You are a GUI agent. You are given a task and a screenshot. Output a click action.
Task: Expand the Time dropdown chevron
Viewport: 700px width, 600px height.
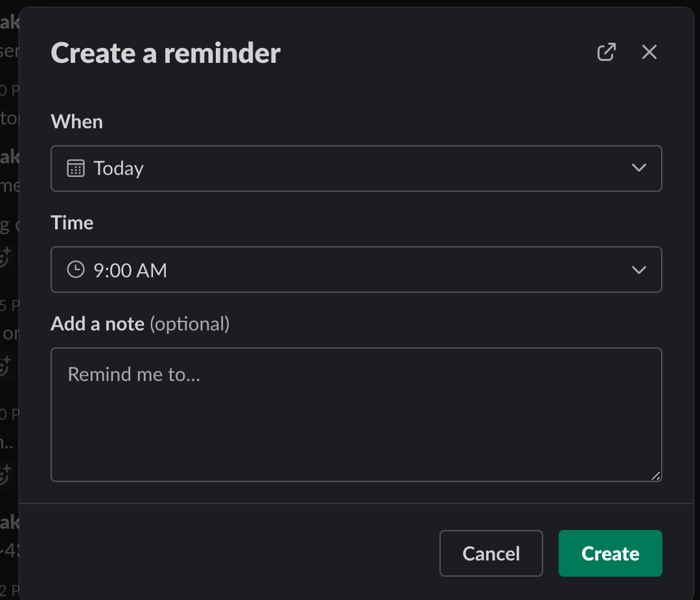coord(638,270)
